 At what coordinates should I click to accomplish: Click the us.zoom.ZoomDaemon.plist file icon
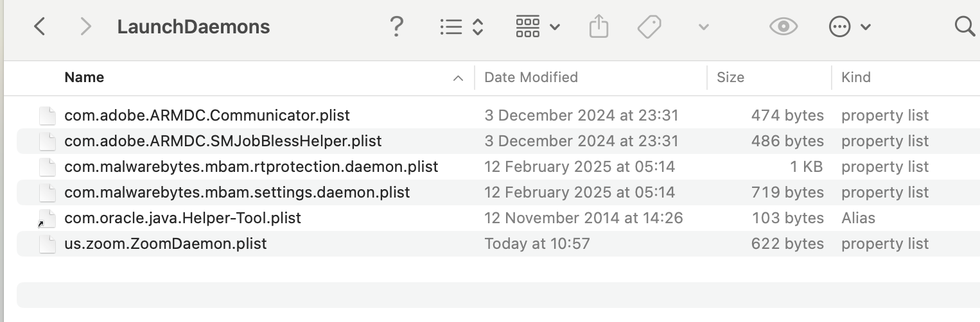(47, 244)
